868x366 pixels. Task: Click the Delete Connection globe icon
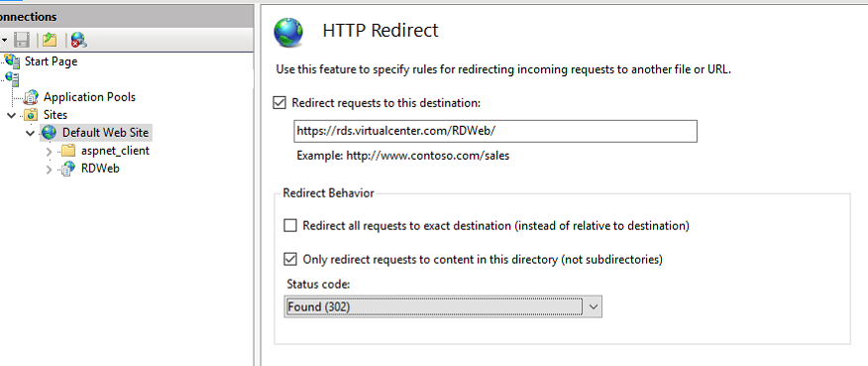coord(78,40)
